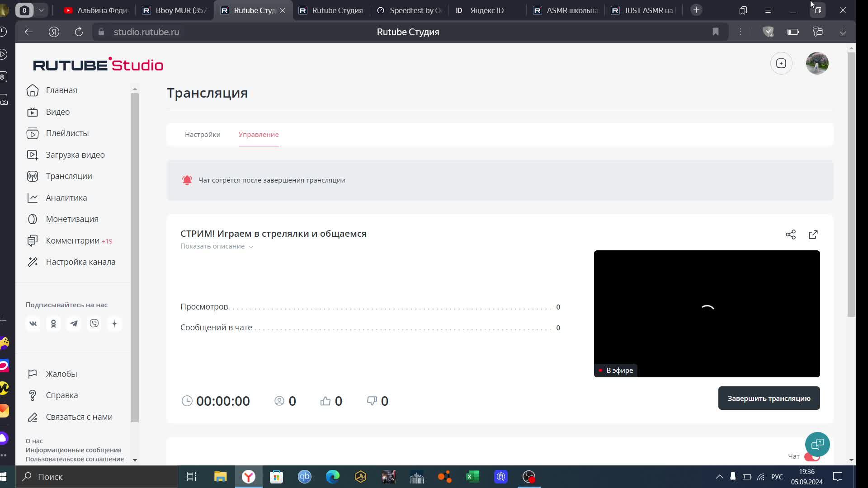Toggle the Чат switch
This screenshot has width=868, height=488.
[812, 456]
